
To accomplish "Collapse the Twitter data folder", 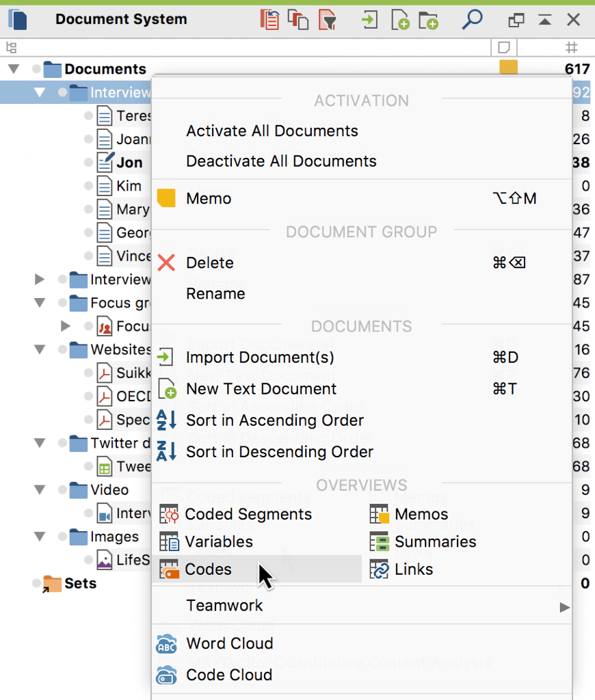I will pyautogui.click(x=40, y=443).
